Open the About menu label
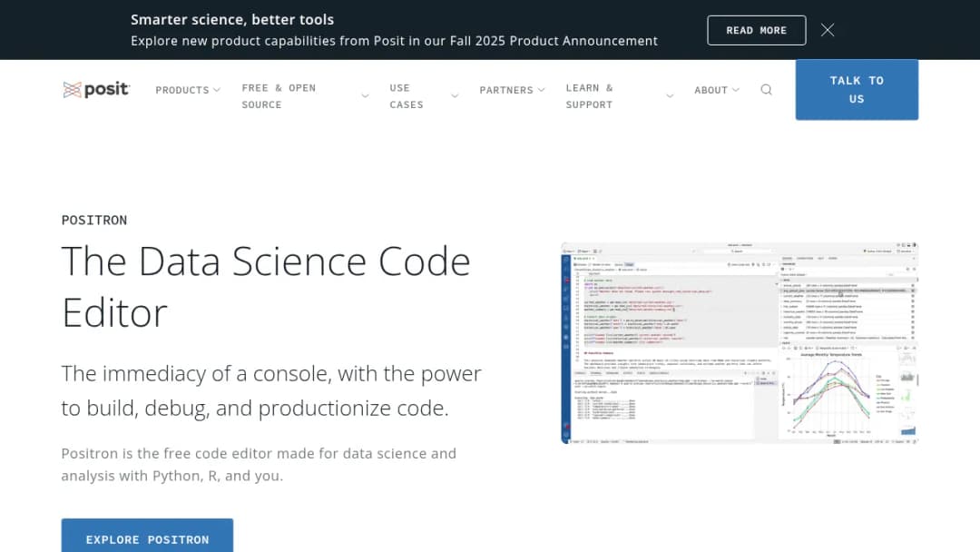 coord(710,90)
